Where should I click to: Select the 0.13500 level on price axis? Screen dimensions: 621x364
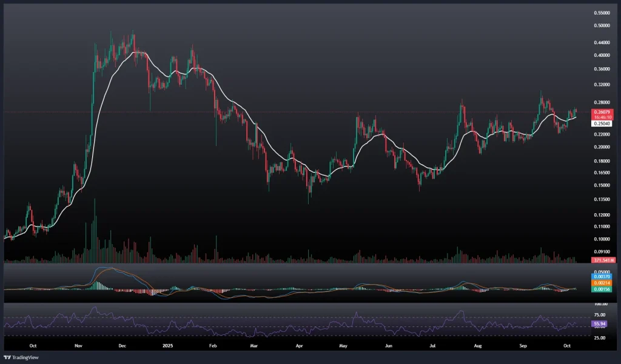point(603,199)
